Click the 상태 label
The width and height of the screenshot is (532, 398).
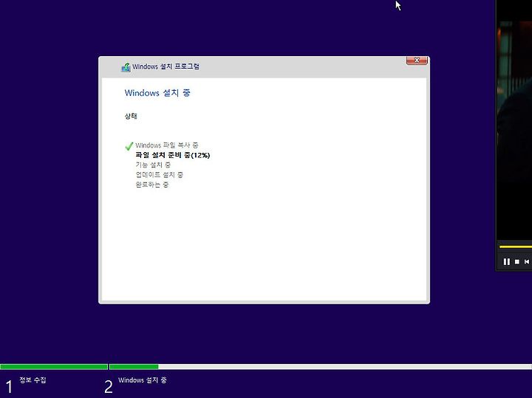(x=131, y=116)
